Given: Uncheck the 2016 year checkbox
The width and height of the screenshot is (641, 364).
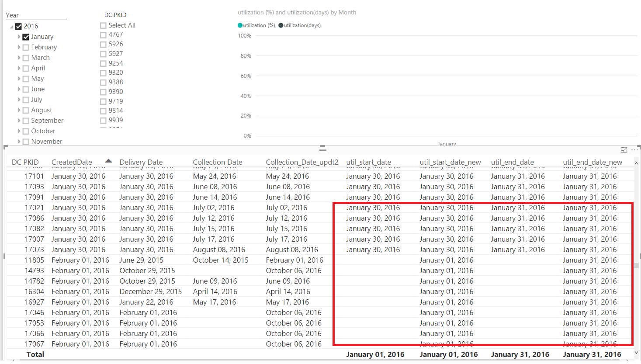Looking at the screenshot, I should (18, 26).
